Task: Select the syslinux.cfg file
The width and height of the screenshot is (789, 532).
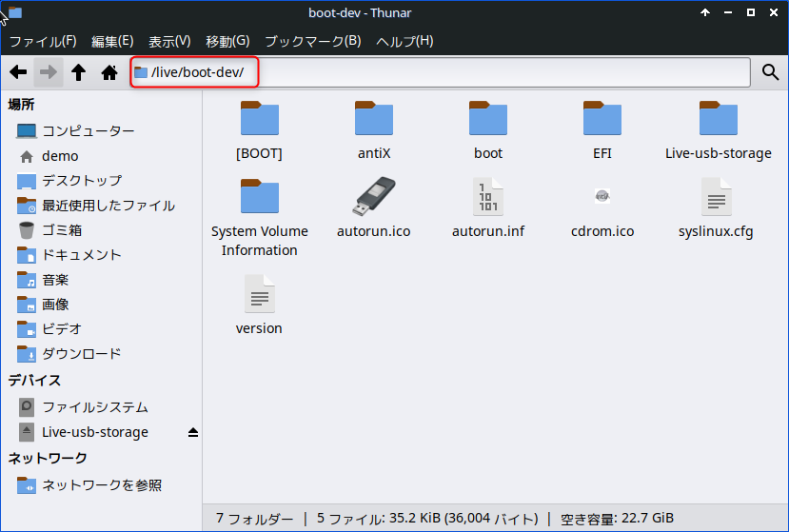Action: click(x=716, y=197)
